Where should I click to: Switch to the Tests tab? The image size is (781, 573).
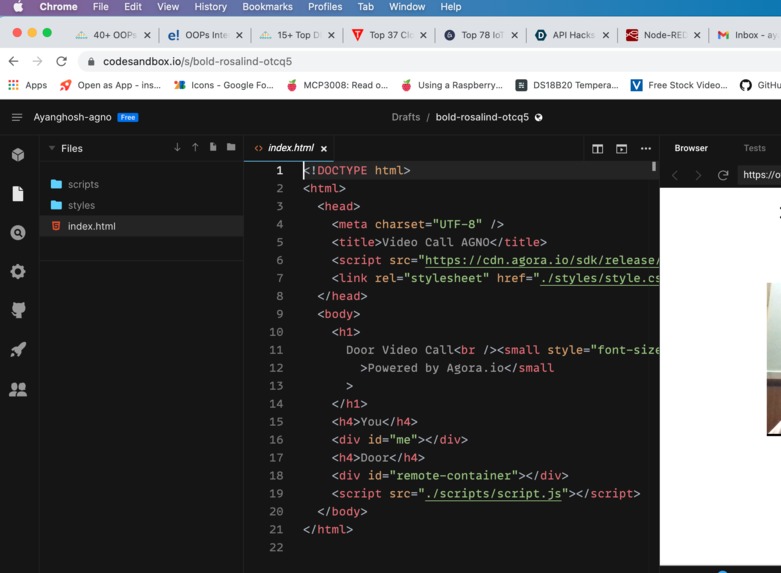(x=755, y=148)
